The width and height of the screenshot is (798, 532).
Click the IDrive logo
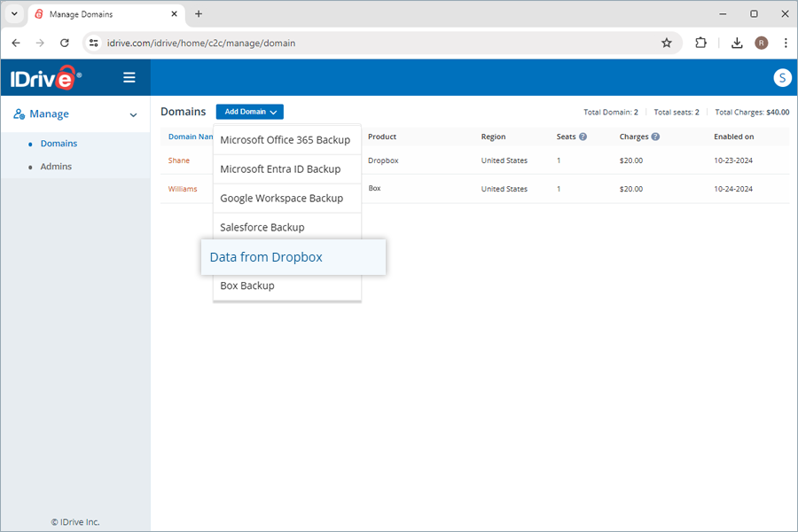tap(45, 78)
